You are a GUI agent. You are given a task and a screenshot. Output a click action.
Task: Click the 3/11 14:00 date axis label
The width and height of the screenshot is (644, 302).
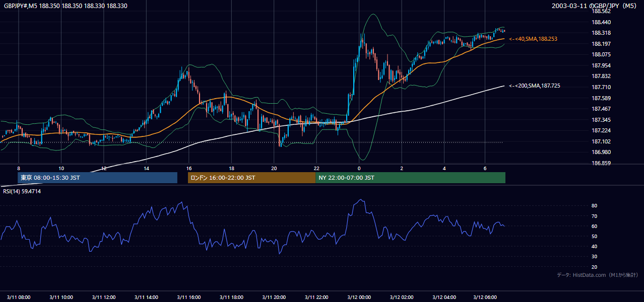146,297
